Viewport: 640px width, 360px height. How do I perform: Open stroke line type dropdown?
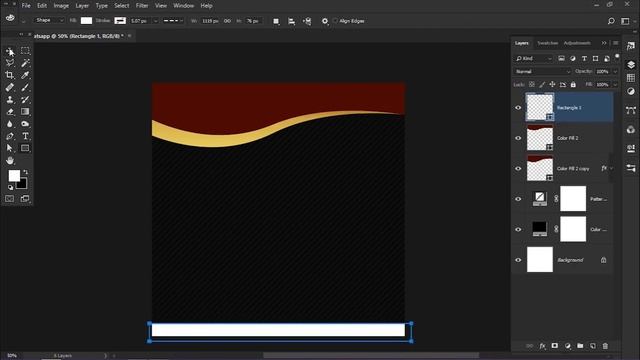(173, 21)
